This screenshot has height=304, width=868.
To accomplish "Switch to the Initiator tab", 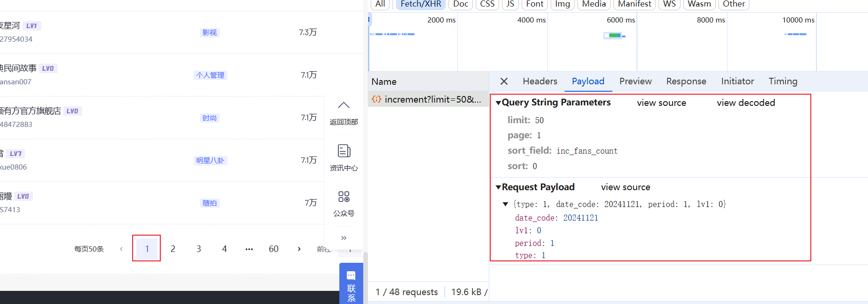I will [737, 82].
